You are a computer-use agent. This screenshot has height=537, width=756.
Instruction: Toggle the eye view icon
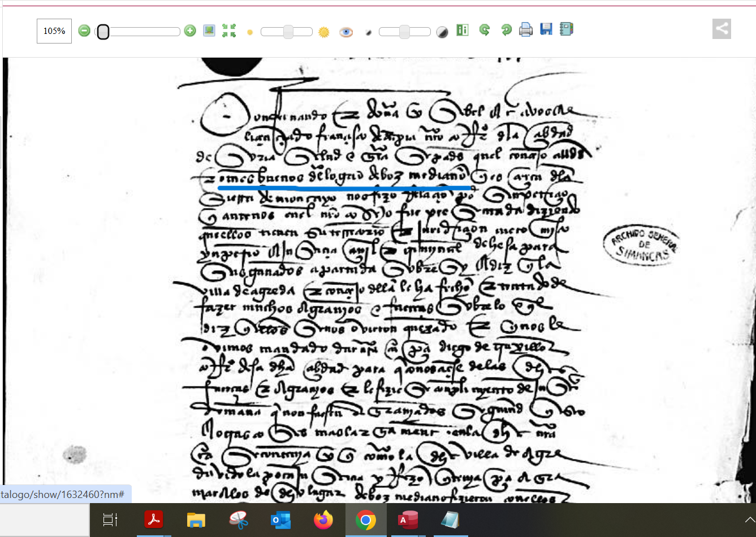pyautogui.click(x=346, y=32)
